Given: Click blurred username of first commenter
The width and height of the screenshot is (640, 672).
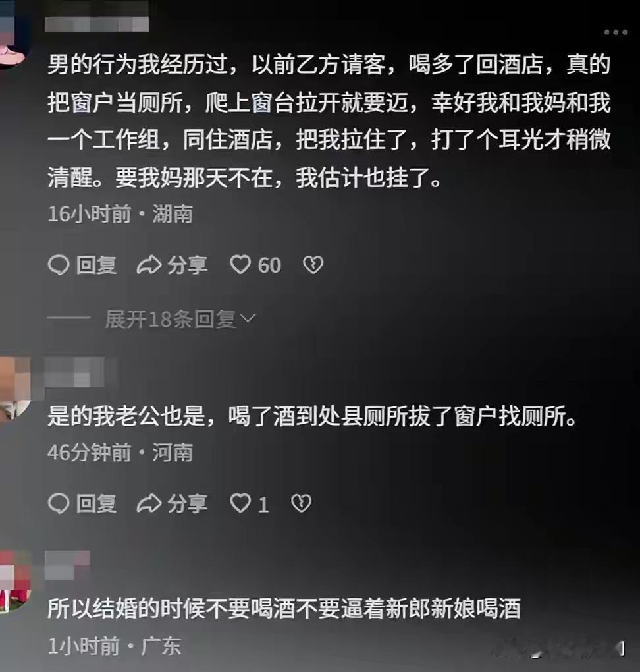Looking at the screenshot, I should tap(97, 24).
